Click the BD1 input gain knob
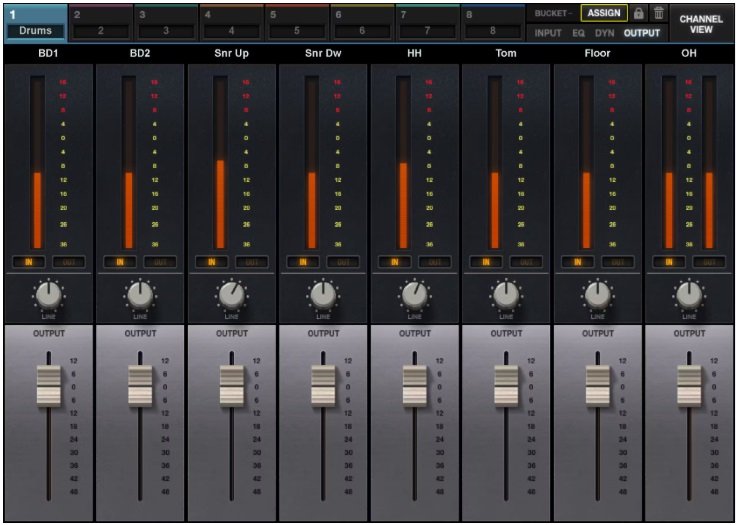The image size is (739, 525). 49,295
